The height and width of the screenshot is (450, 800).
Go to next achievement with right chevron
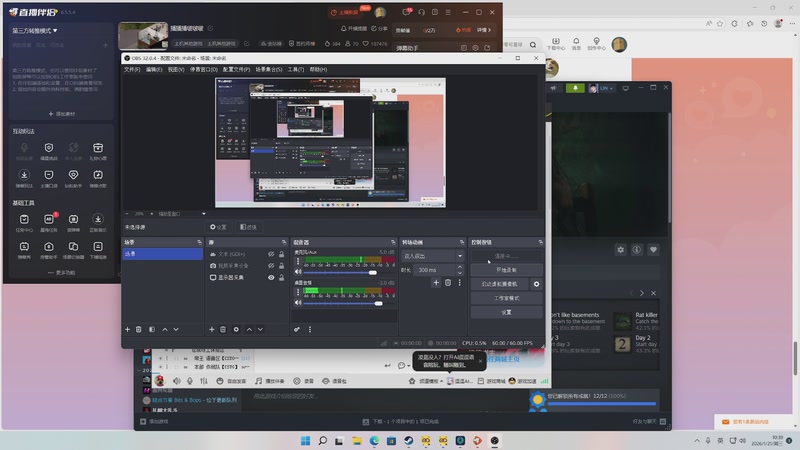(642, 293)
